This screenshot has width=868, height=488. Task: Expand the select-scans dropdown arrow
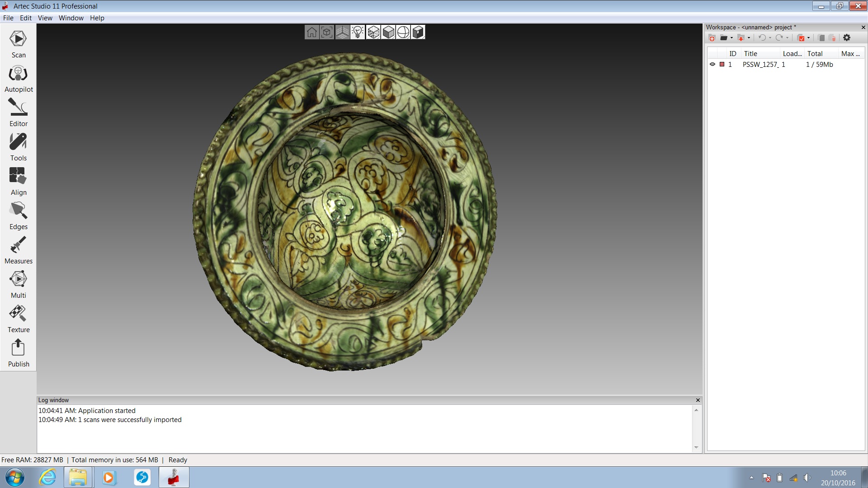tap(808, 38)
